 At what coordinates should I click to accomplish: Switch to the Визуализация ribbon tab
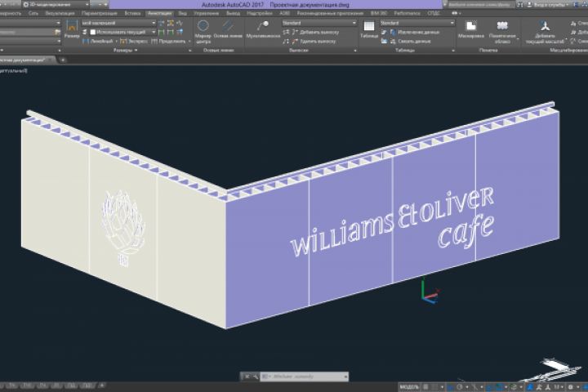[x=60, y=13]
